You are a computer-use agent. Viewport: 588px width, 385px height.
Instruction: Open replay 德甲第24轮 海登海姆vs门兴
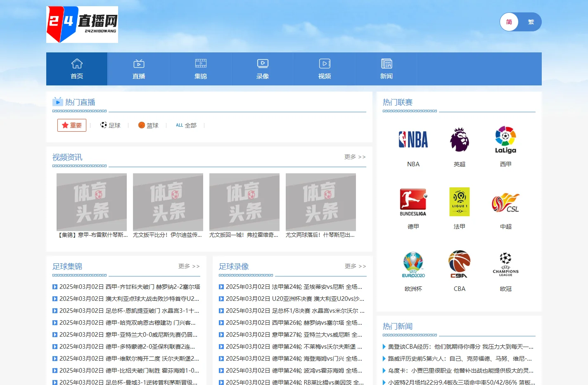(x=294, y=358)
